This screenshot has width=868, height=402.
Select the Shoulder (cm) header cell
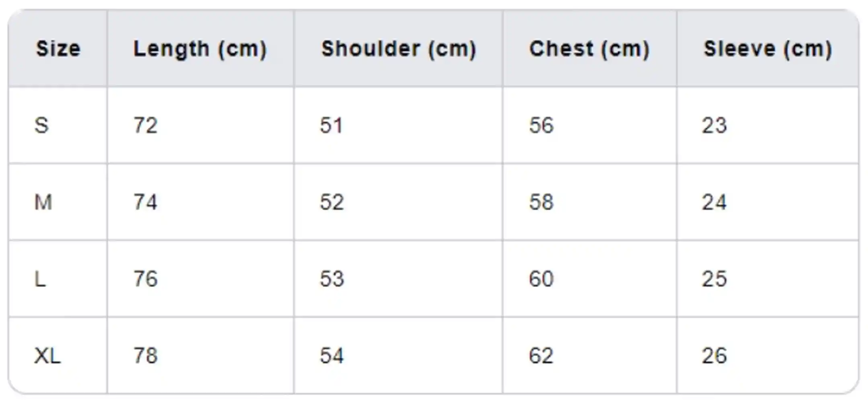coord(398,49)
